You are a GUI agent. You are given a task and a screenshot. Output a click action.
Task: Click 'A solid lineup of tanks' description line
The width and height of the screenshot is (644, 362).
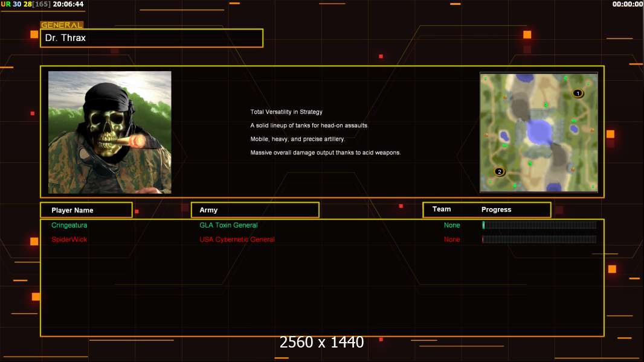(x=309, y=125)
